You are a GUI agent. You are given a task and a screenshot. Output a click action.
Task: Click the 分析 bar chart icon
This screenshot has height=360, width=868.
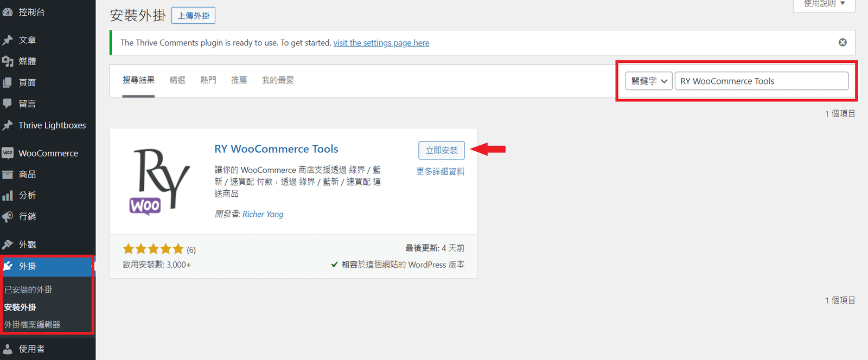(8, 195)
